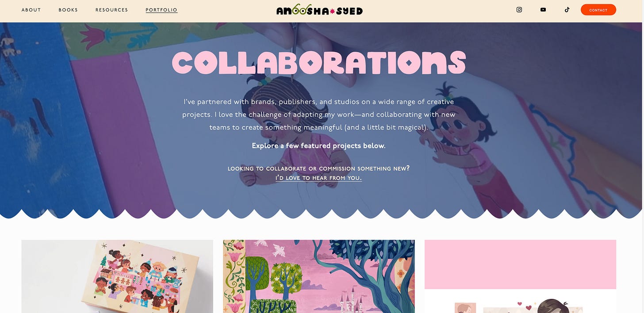Click the orange Contact button
644x313 pixels.
[598, 10]
